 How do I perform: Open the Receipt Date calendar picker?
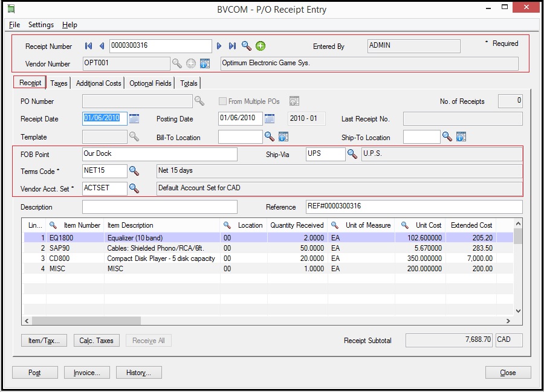tap(134, 118)
